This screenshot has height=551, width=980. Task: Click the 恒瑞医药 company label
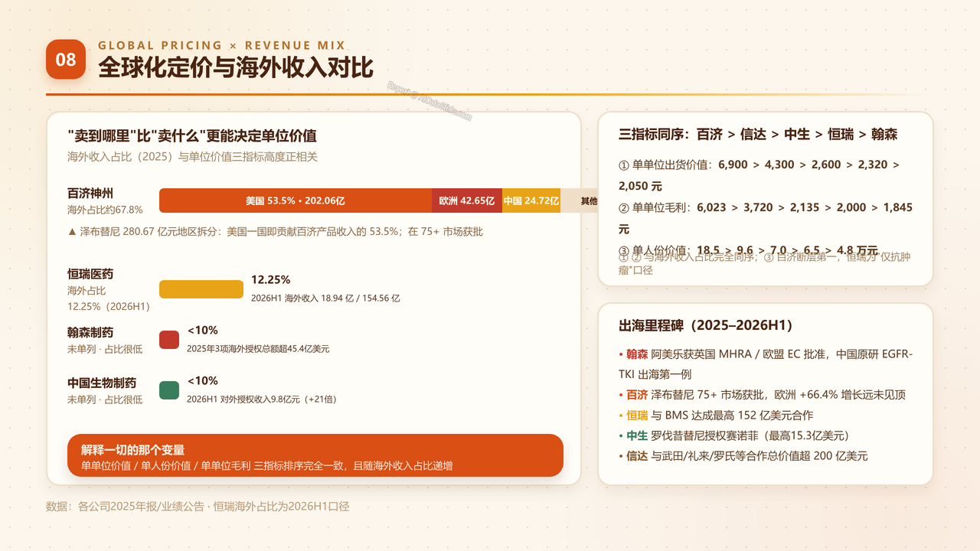(90, 274)
